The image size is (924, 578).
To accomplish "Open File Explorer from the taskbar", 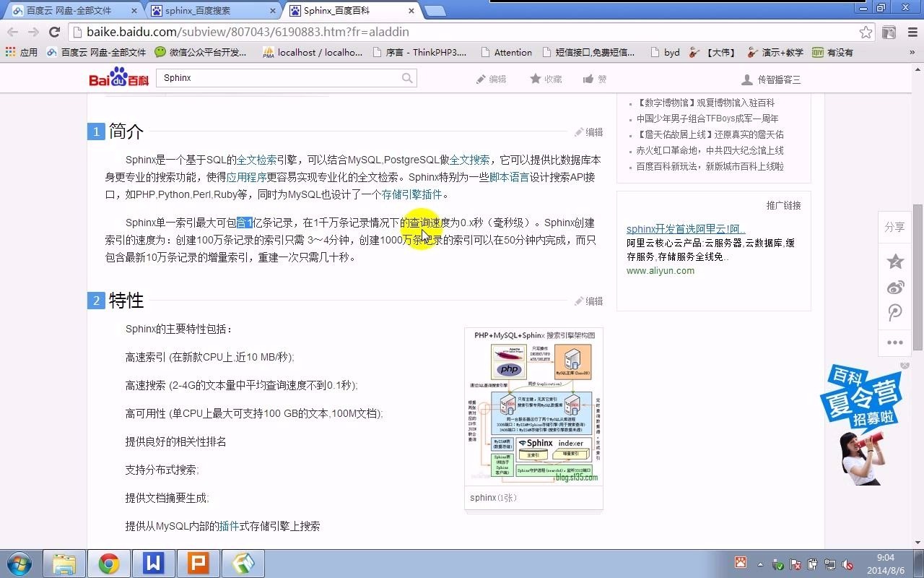I will (64, 564).
